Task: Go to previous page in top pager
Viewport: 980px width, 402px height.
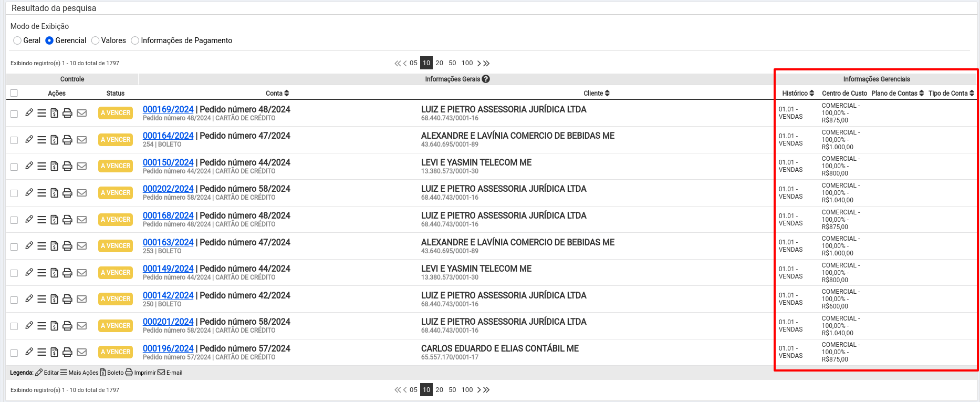Action: point(405,63)
